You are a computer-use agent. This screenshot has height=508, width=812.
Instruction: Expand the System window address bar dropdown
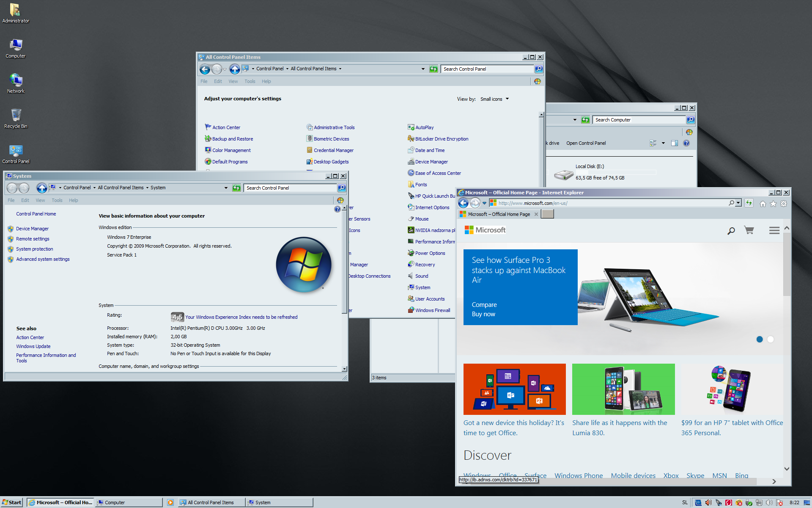pos(226,188)
